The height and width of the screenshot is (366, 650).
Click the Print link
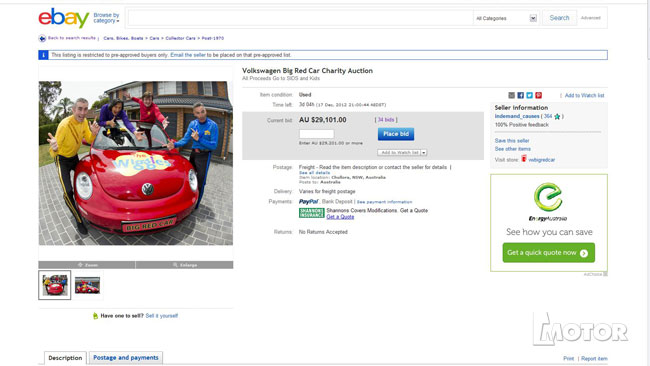(x=568, y=359)
